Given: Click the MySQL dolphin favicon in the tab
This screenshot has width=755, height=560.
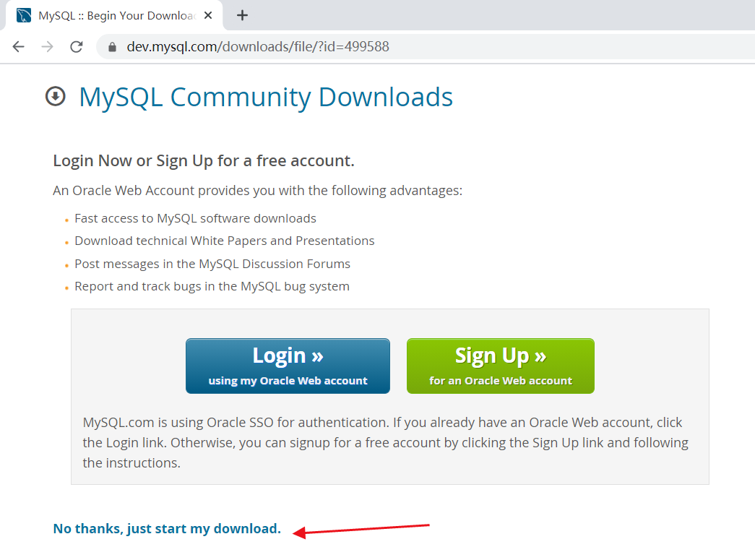Looking at the screenshot, I should (x=24, y=15).
